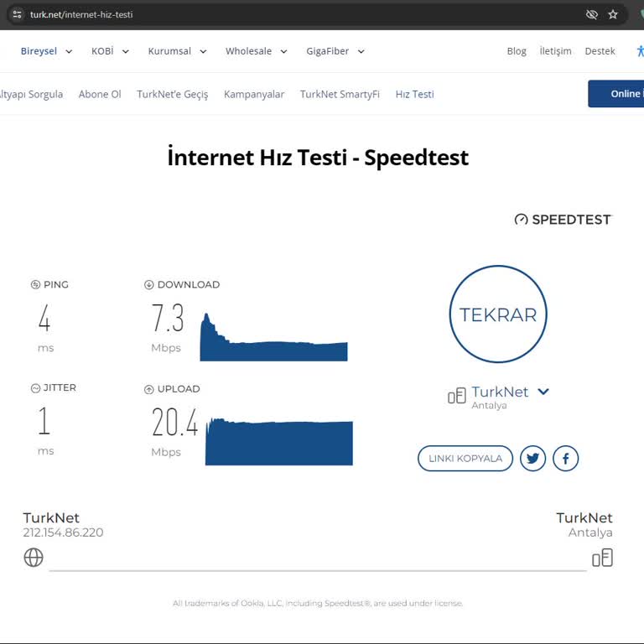The image size is (644, 644).
Task: Click the address bar URL turk.net
Action: [x=81, y=15]
